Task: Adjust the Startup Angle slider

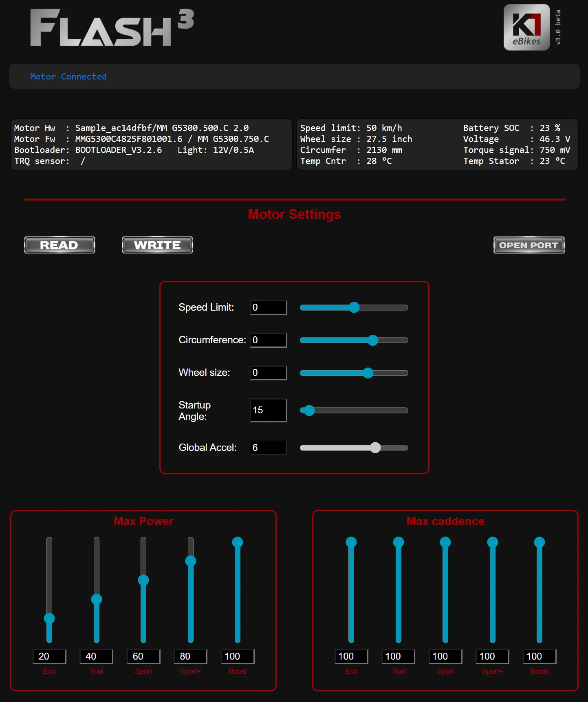Action: (354, 410)
